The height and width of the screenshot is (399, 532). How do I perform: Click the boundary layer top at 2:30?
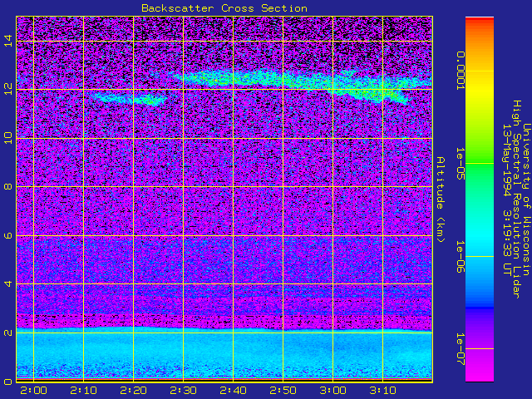pos(183,328)
